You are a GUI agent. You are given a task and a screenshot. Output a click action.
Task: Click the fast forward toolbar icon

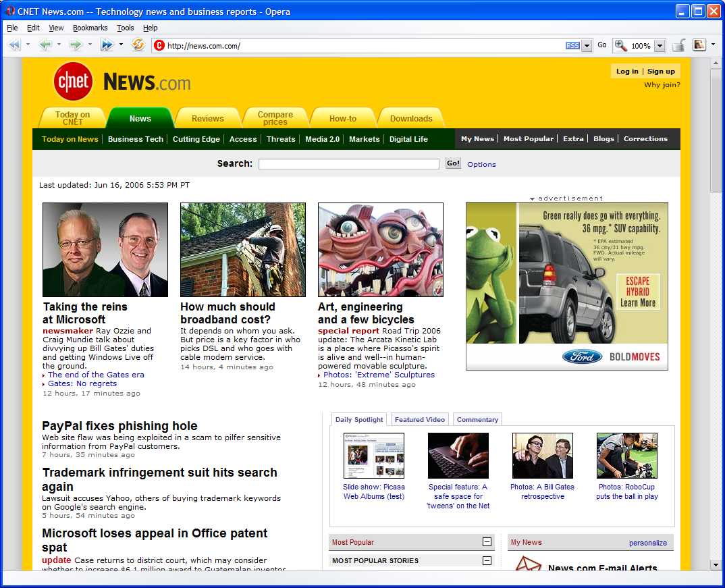tap(107, 45)
